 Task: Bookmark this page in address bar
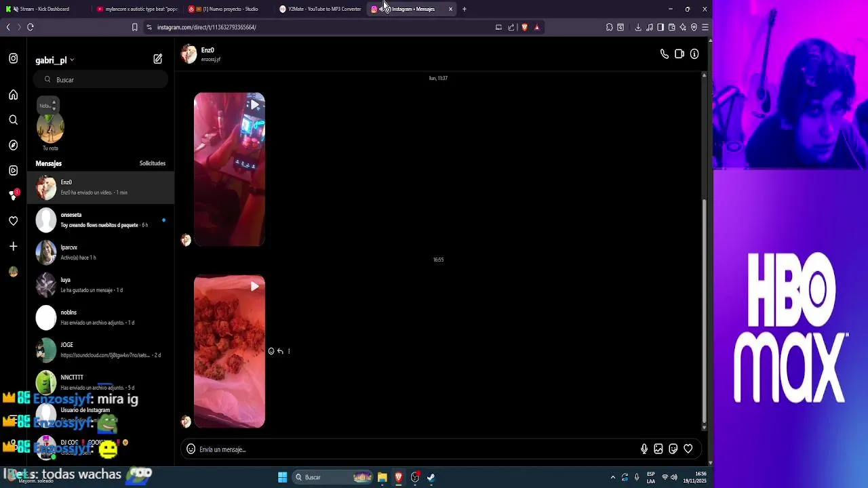(134, 27)
